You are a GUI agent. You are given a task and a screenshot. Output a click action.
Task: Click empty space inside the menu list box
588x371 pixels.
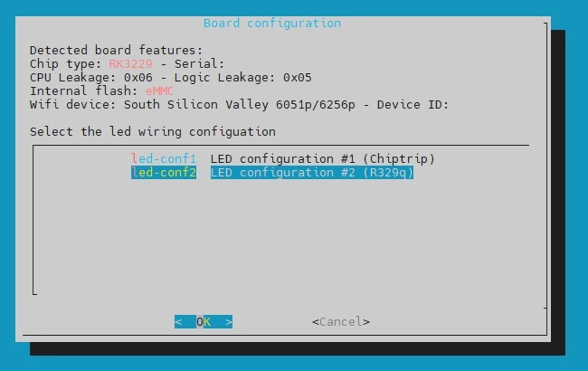click(x=281, y=236)
